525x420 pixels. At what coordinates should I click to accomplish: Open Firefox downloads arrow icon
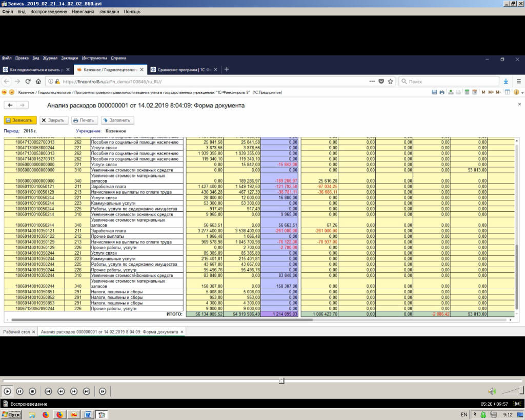click(x=506, y=82)
